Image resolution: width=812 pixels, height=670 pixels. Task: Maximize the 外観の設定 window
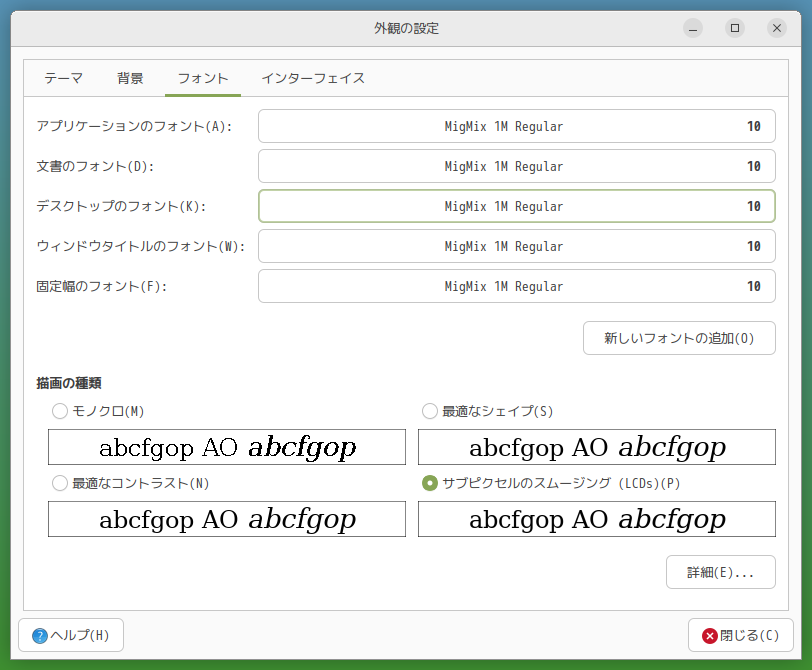click(735, 28)
